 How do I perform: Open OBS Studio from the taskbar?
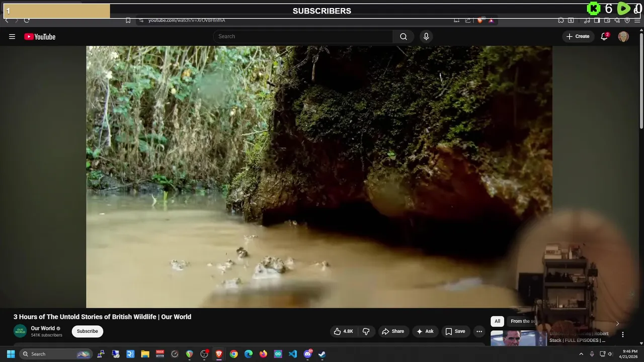[204, 354]
